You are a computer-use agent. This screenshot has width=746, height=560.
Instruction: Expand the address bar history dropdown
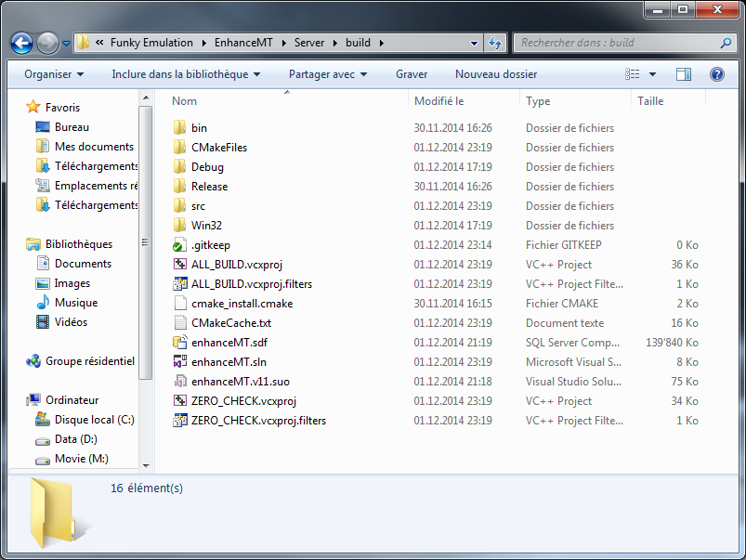[474, 44]
